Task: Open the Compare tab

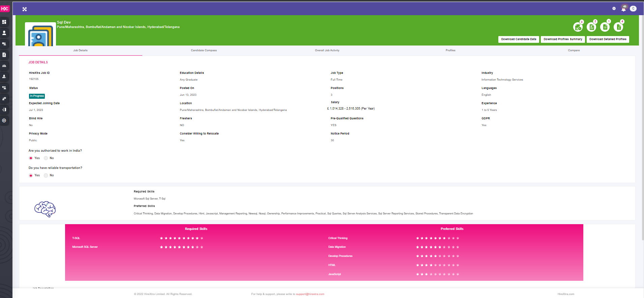Action: [x=574, y=51]
